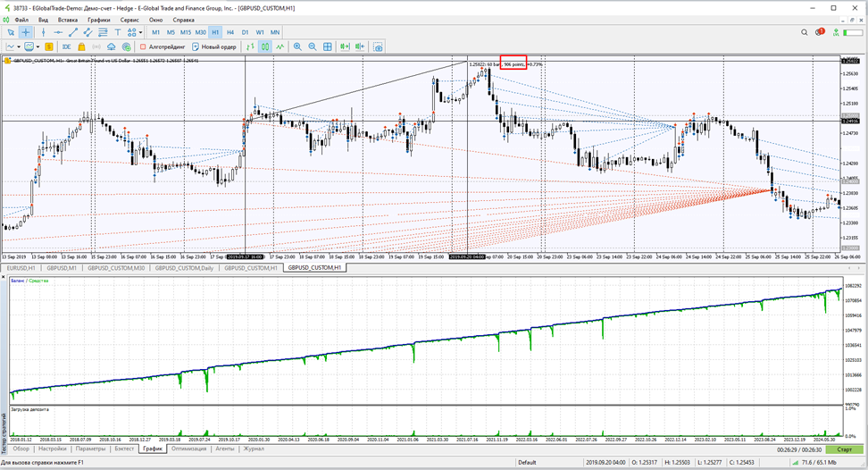The width and height of the screenshot is (868, 470).
Task: Open the Вставка menu
Action: coord(68,20)
